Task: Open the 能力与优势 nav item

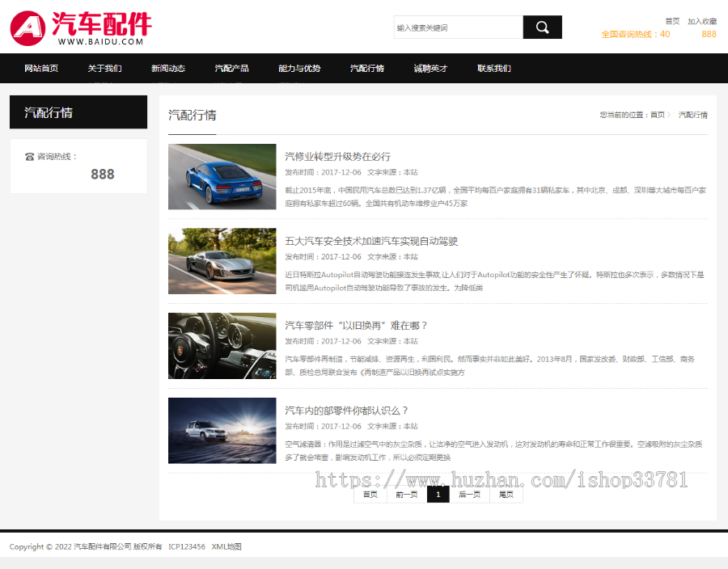Action: [x=299, y=68]
